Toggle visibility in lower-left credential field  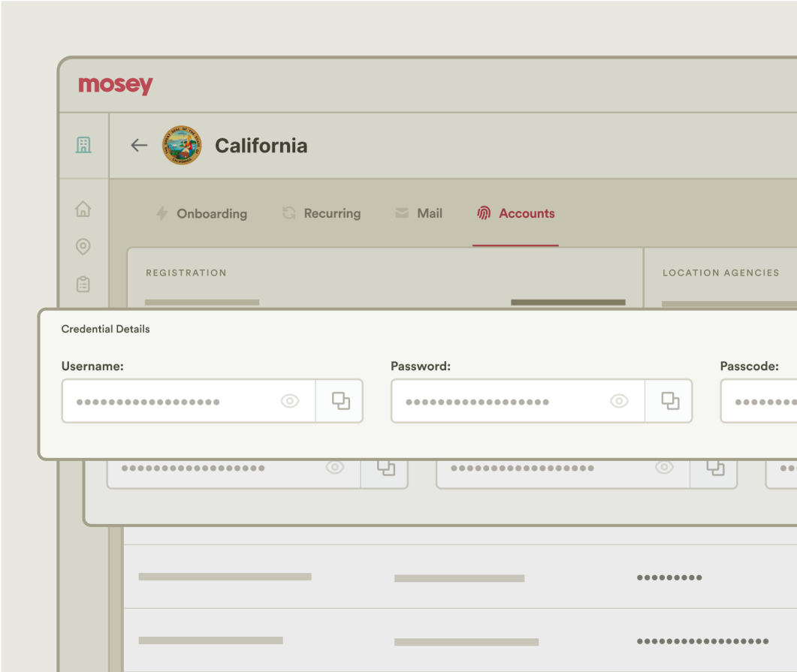pyautogui.click(x=334, y=468)
